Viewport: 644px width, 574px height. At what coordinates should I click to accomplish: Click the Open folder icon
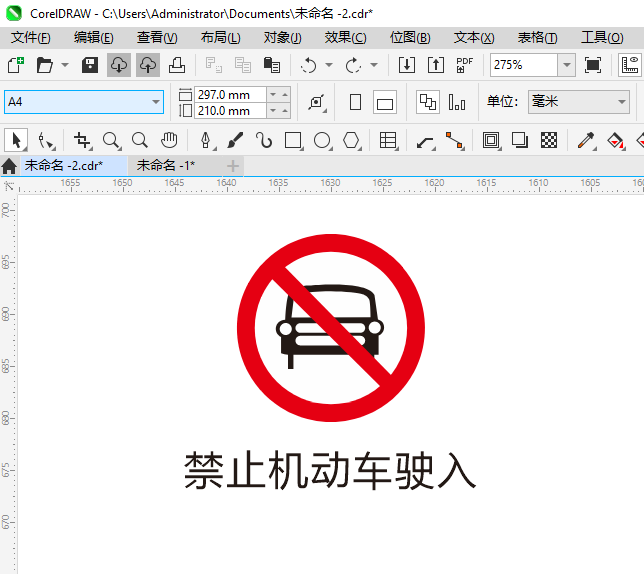pyautogui.click(x=45, y=65)
